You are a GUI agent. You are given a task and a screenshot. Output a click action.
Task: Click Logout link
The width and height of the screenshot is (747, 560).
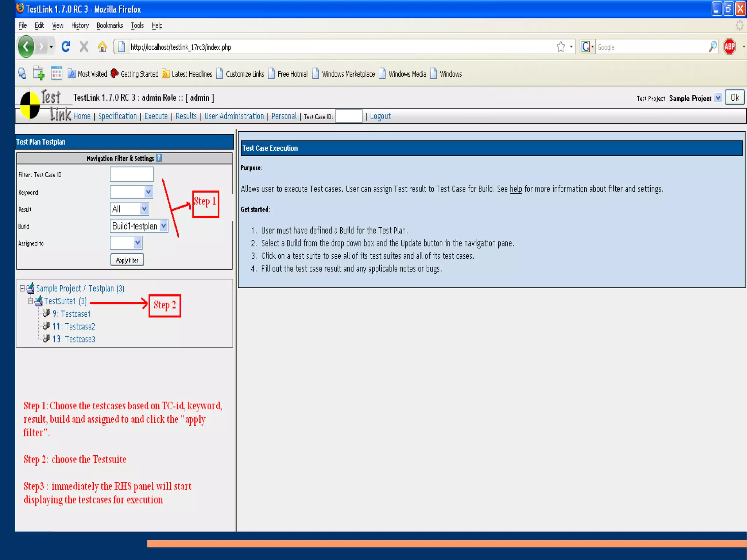tap(380, 116)
